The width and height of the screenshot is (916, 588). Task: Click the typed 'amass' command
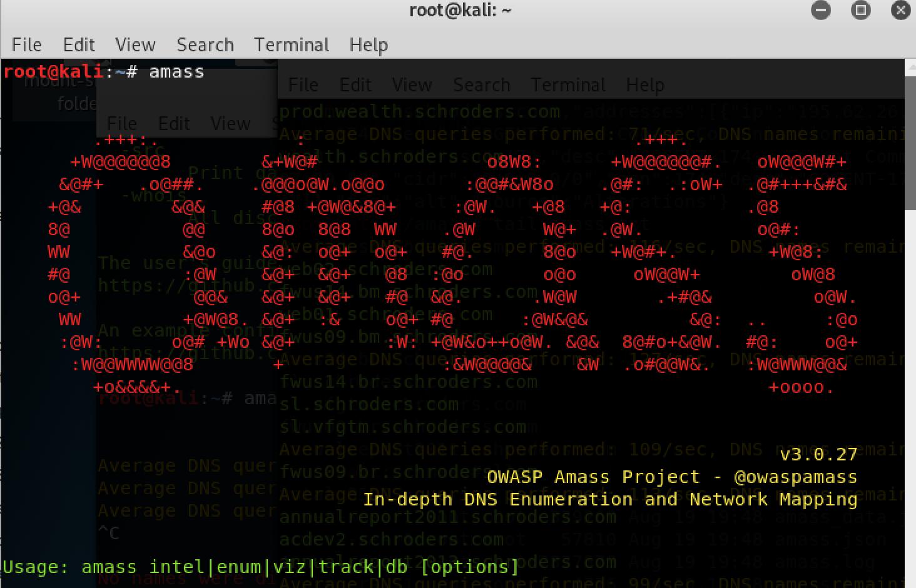[x=176, y=72]
